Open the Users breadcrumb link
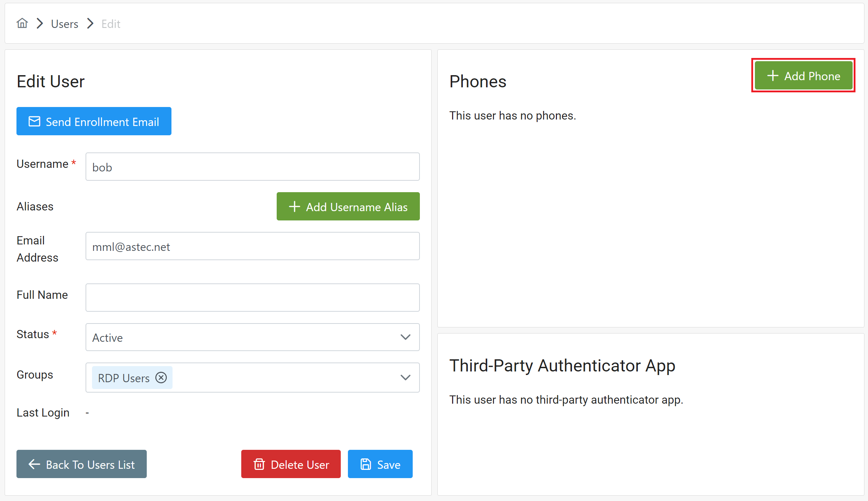Screen dimensions: 868x501 tap(64, 24)
